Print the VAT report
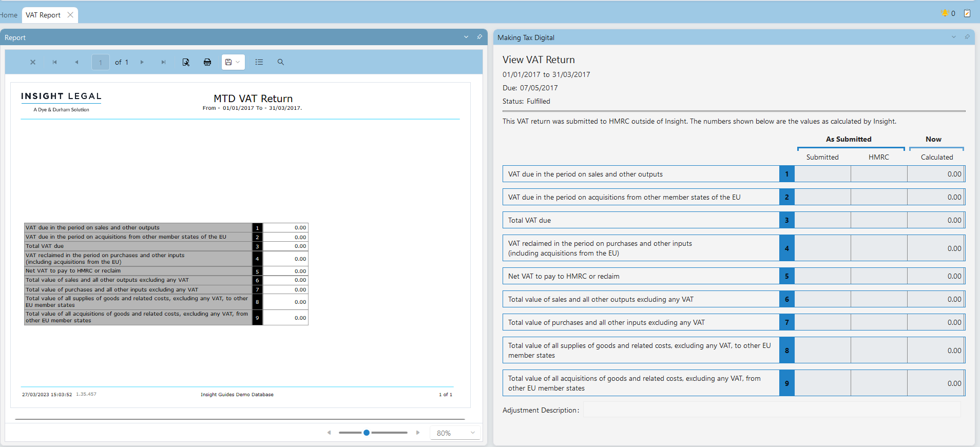980x447 pixels. (x=207, y=62)
